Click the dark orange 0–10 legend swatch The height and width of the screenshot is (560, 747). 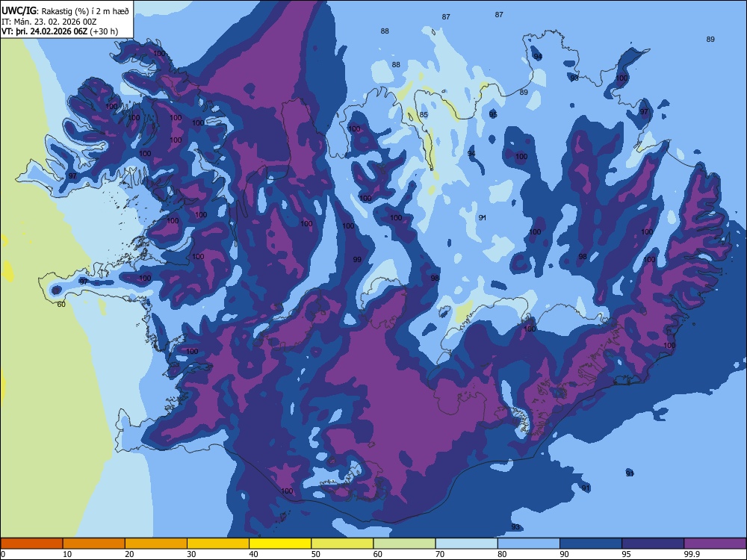click(31, 544)
